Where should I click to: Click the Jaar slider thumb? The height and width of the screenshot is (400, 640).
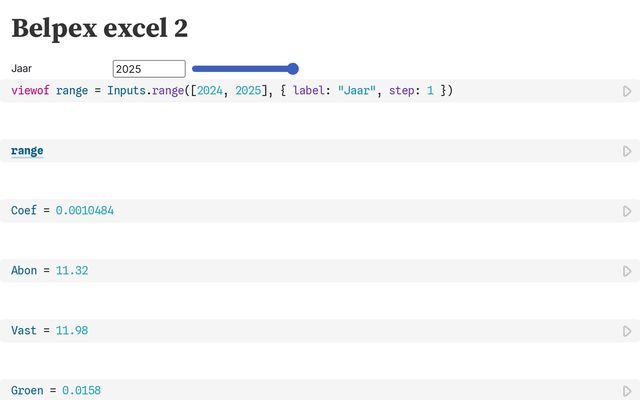click(x=293, y=69)
